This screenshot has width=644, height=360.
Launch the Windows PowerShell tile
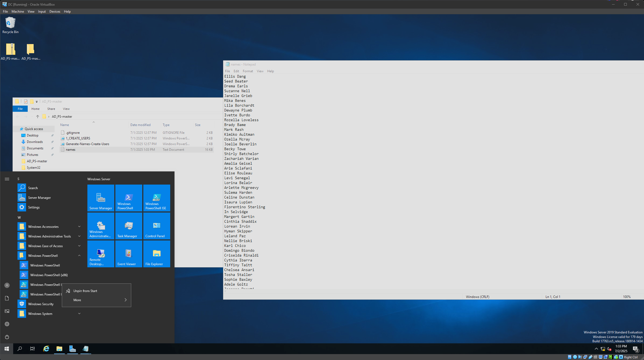point(129,198)
